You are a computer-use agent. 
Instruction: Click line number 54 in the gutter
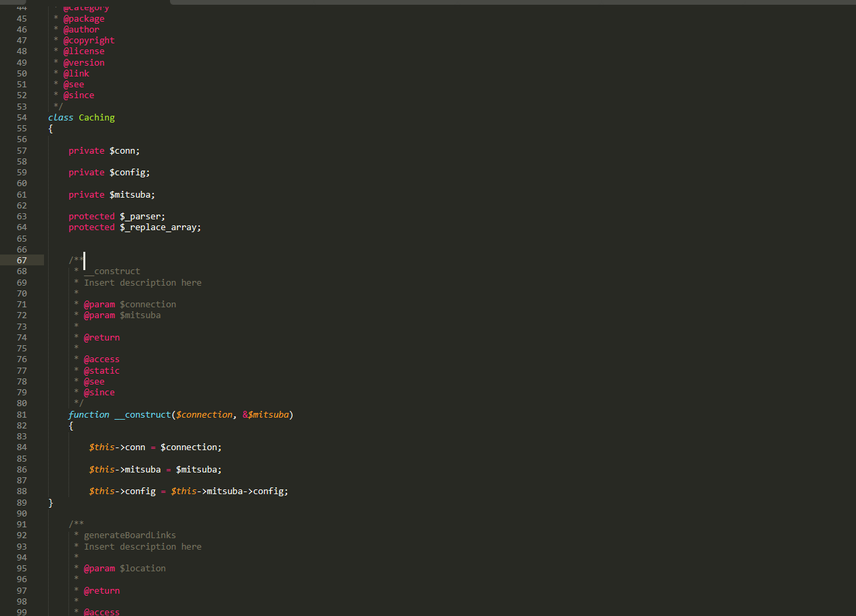[x=22, y=118]
